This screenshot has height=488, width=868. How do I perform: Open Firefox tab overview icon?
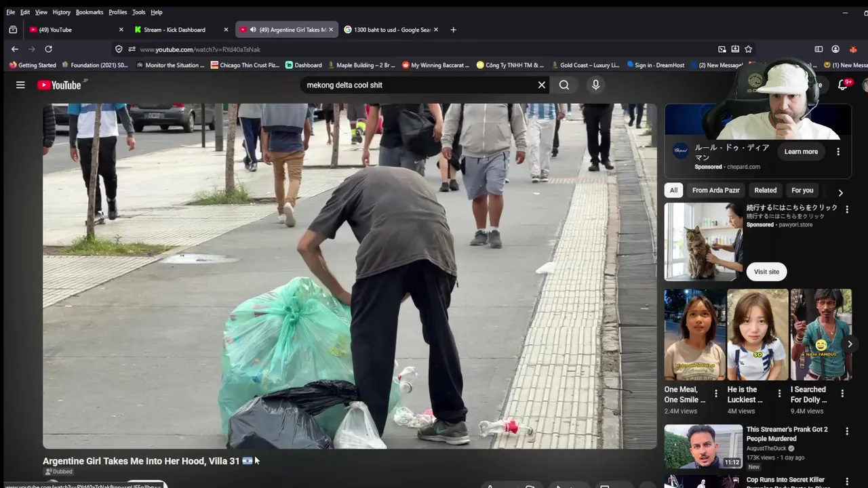[13, 30]
